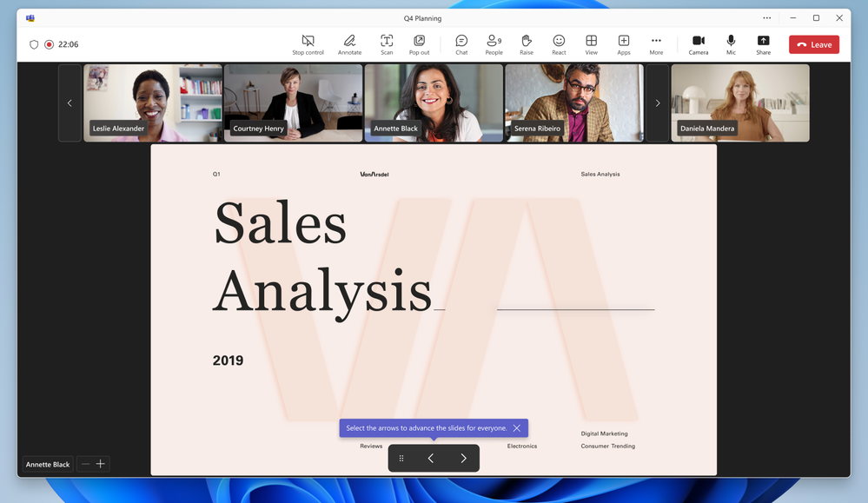Select Annette Black's video tile
The width and height of the screenshot is (868, 503).
pos(434,103)
